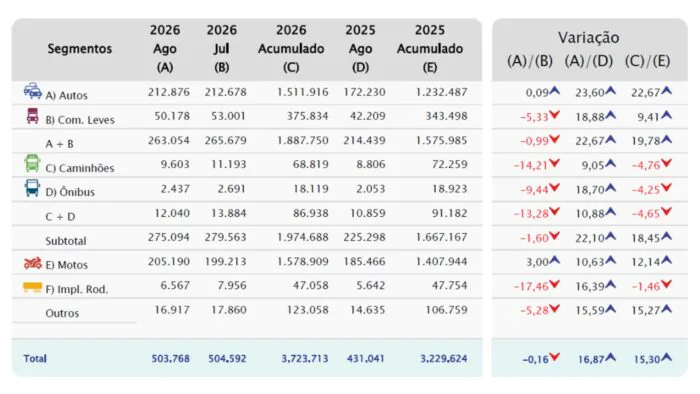Click the red down arrow next to -1,60
Screen dimensions: 700x394
554,236
